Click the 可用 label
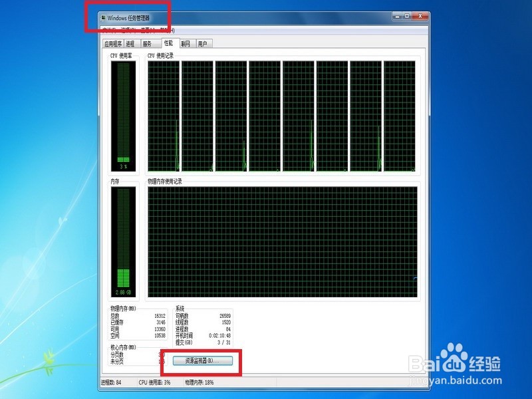 (115, 329)
